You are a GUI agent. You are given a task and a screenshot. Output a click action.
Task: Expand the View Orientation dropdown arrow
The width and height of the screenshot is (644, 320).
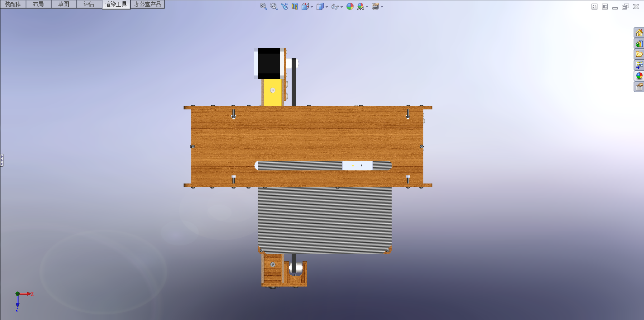click(312, 7)
